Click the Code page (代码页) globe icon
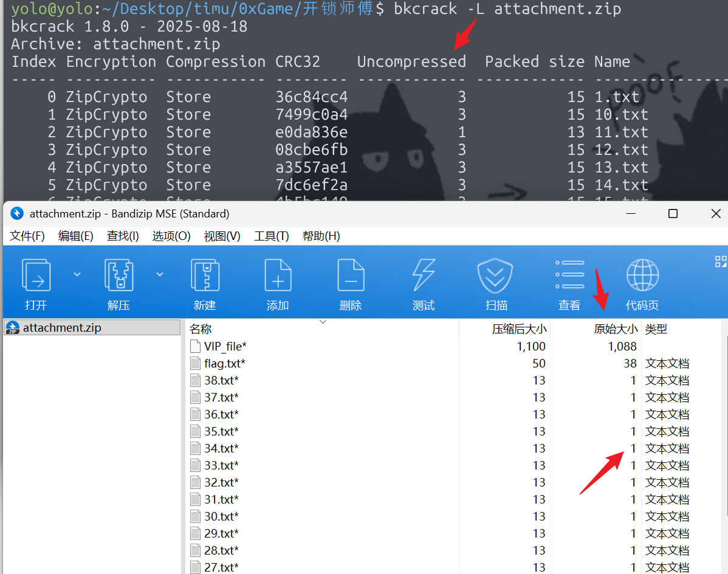728x574 pixels. point(642,276)
